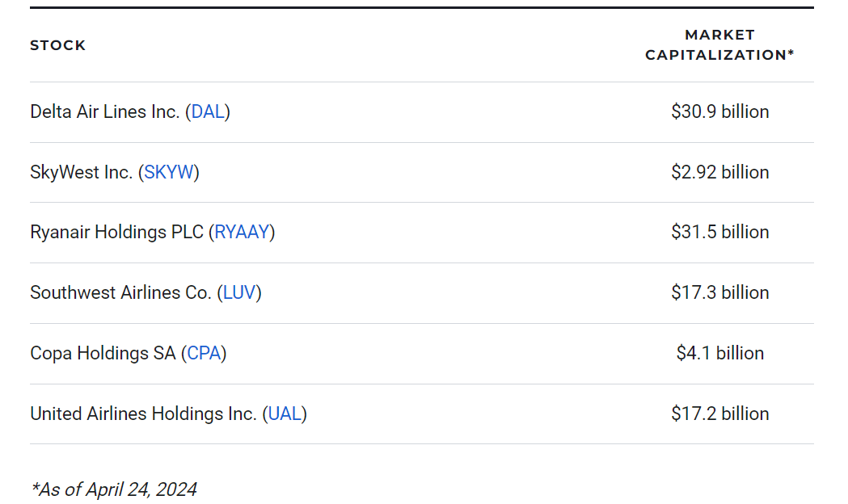Click the $17.3 billion market cap value

pos(719,292)
